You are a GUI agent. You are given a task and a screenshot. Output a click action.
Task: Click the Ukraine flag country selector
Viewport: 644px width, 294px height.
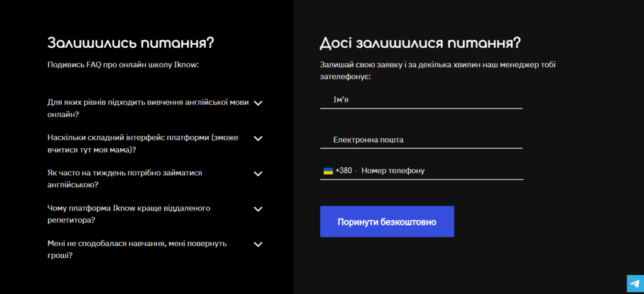[328, 171]
